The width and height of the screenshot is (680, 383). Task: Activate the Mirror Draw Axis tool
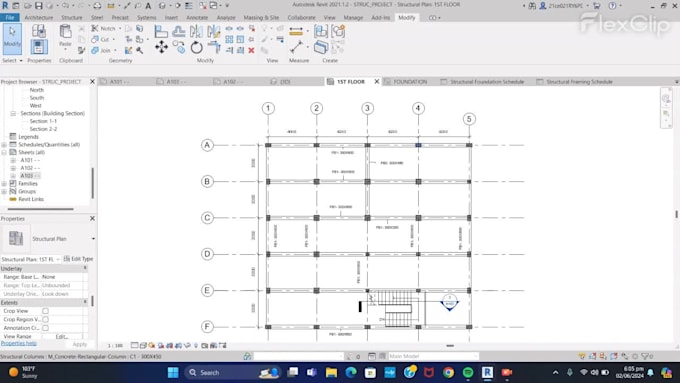(213, 31)
